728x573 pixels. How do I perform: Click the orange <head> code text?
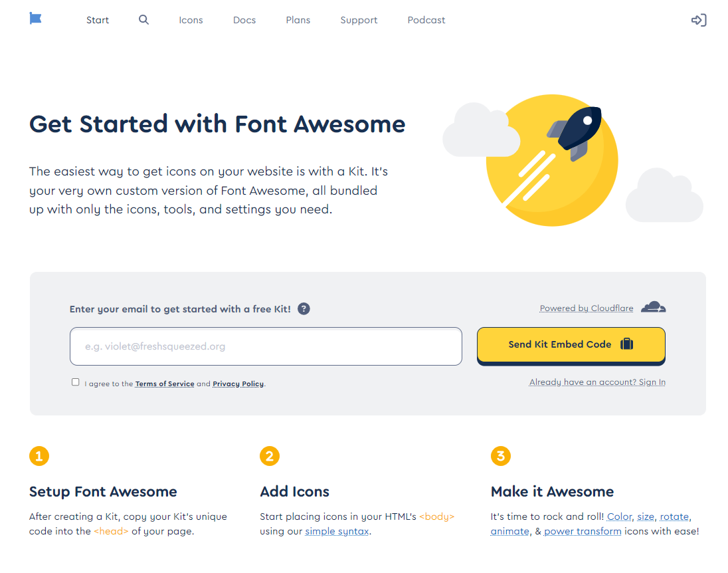tap(111, 531)
